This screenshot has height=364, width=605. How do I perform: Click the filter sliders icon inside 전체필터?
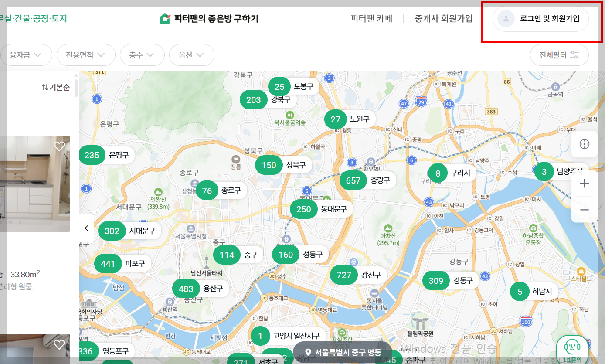(x=574, y=55)
